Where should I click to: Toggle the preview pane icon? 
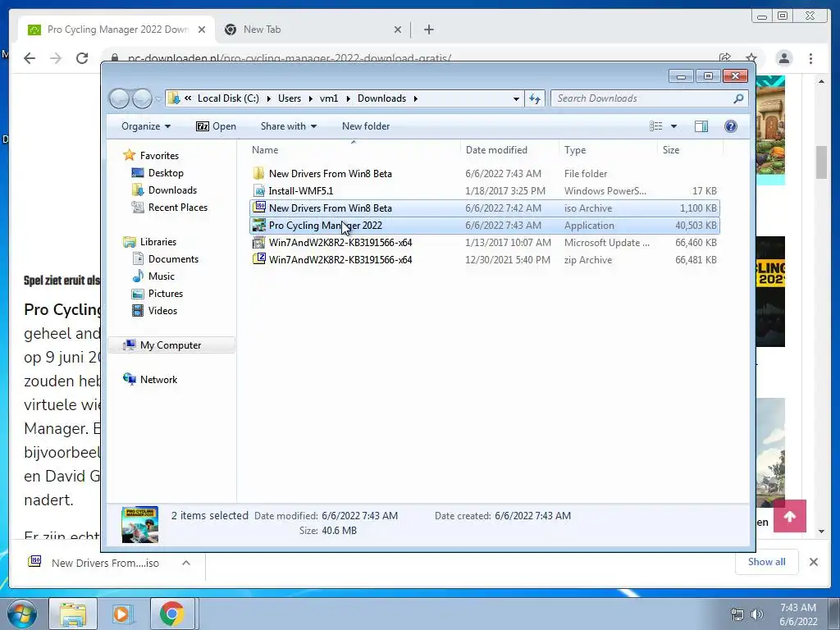(x=701, y=126)
